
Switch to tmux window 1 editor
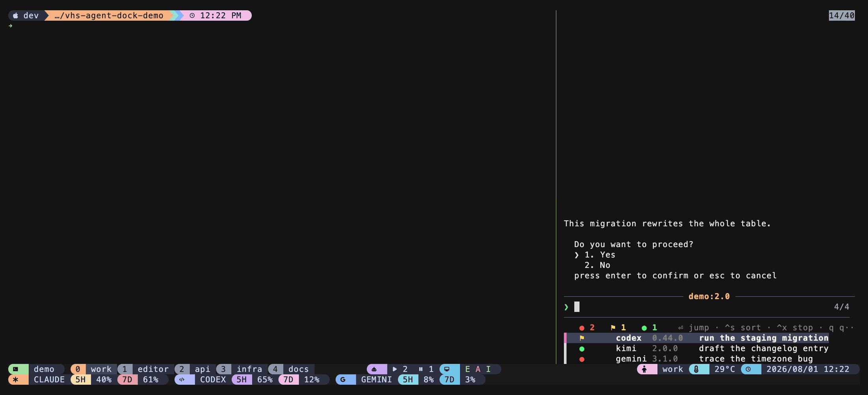tap(146, 369)
